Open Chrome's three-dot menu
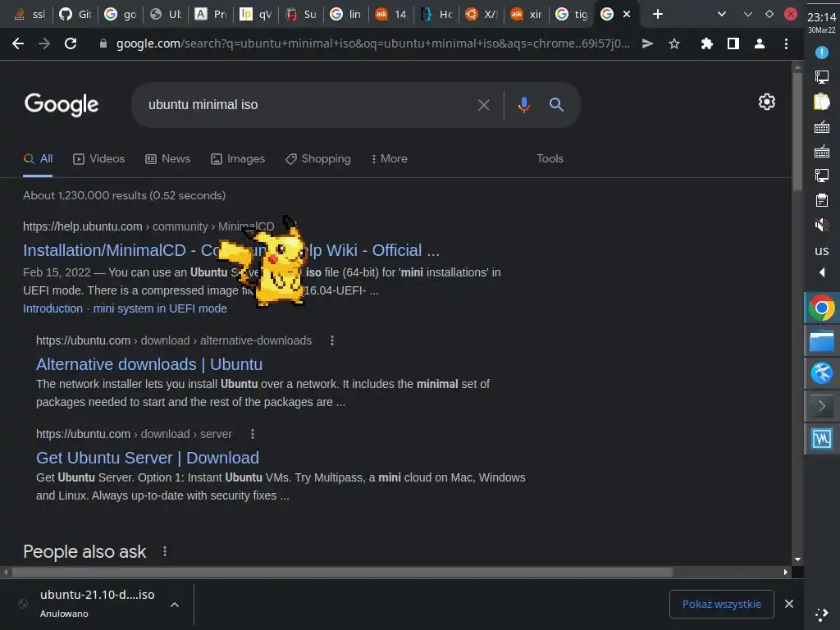Screen dimensions: 840x630 click(x=786, y=44)
